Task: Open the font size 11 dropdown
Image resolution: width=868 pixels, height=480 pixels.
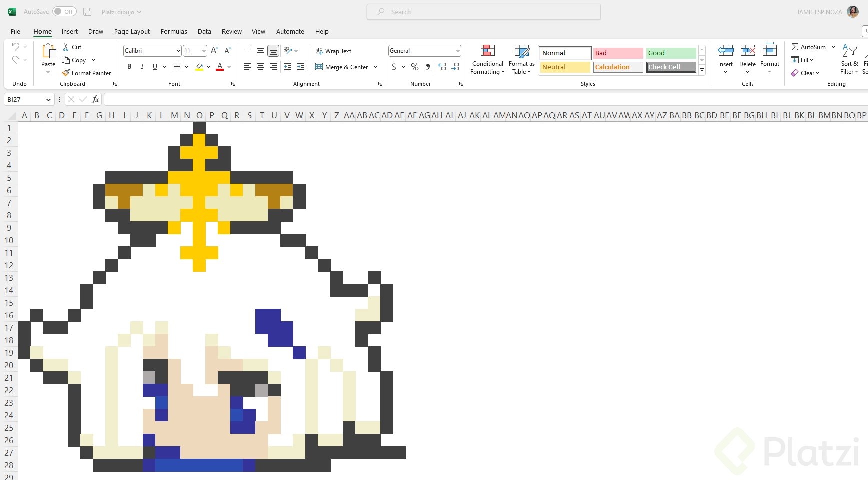Action: coord(204,51)
